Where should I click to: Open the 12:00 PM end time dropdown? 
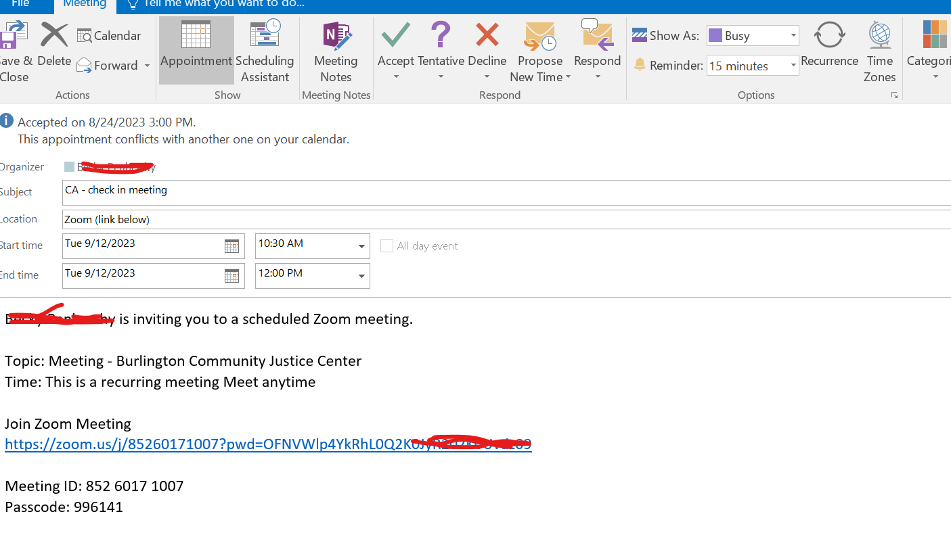(361, 277)
